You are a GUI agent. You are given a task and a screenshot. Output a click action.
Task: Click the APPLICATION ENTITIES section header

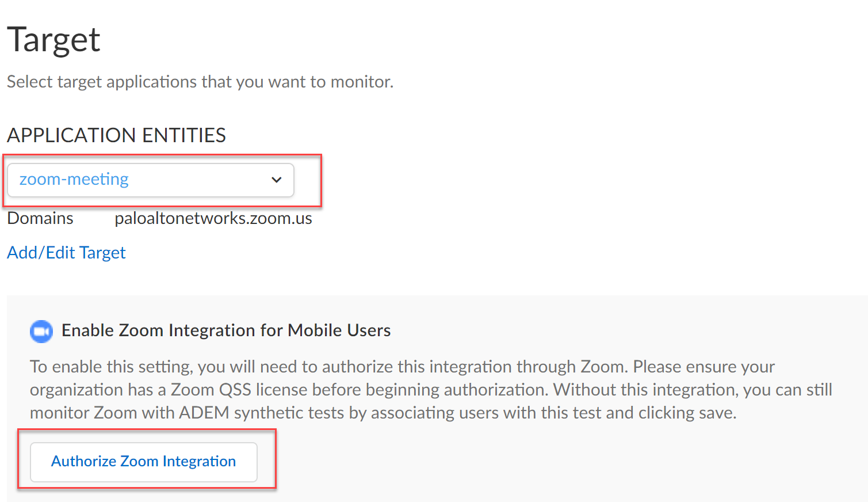[116, 135]
